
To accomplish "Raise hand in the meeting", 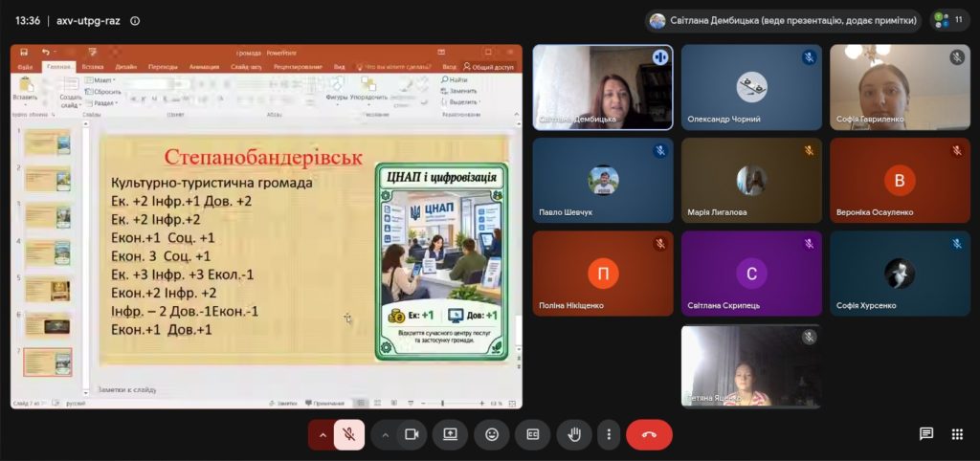I will click(574, 435).
